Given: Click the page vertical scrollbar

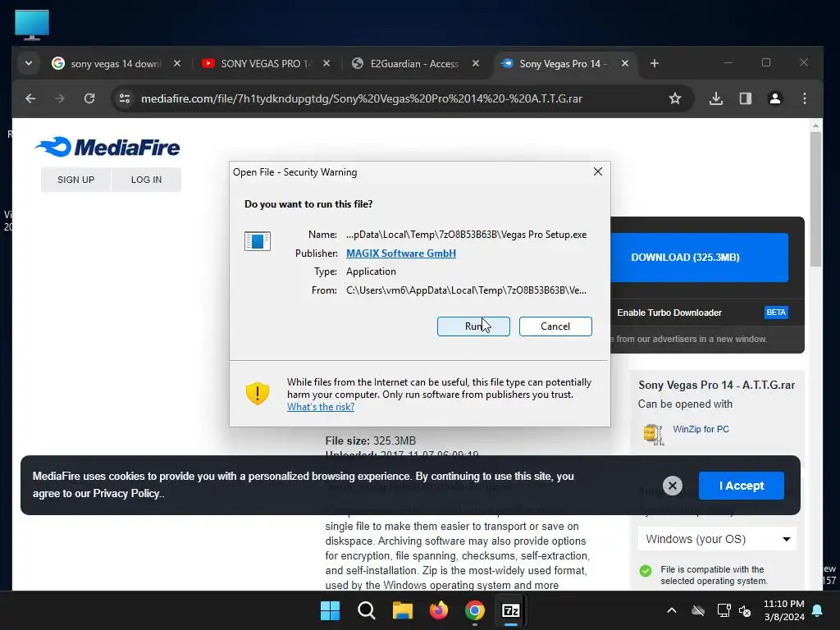Looking at the screenshot, I should pyautogui.click(x=815, y=199).
